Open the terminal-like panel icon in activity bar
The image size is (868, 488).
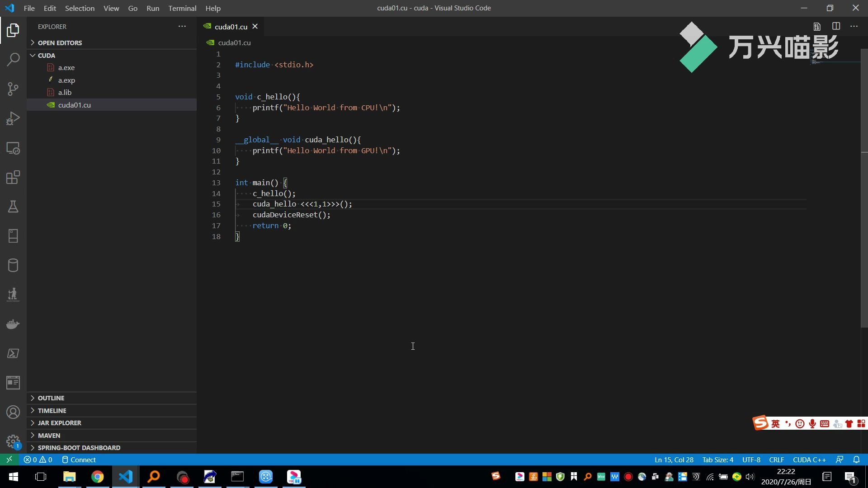point(13,353)
